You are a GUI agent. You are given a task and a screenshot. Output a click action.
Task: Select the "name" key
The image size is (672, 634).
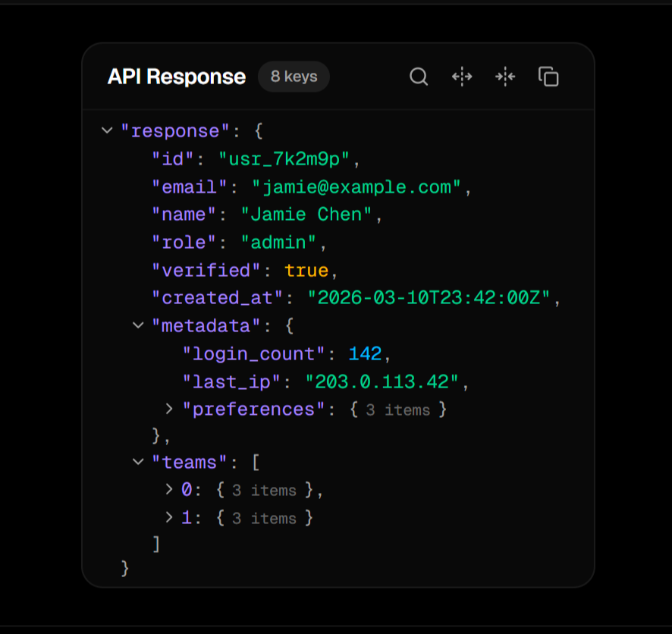pos(184,215)
